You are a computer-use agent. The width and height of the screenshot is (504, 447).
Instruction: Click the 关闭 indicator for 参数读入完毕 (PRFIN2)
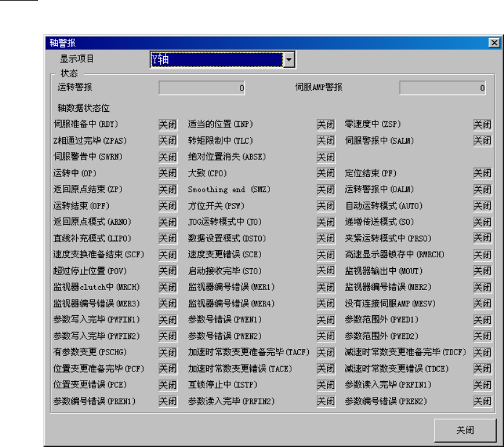[326, 401]
